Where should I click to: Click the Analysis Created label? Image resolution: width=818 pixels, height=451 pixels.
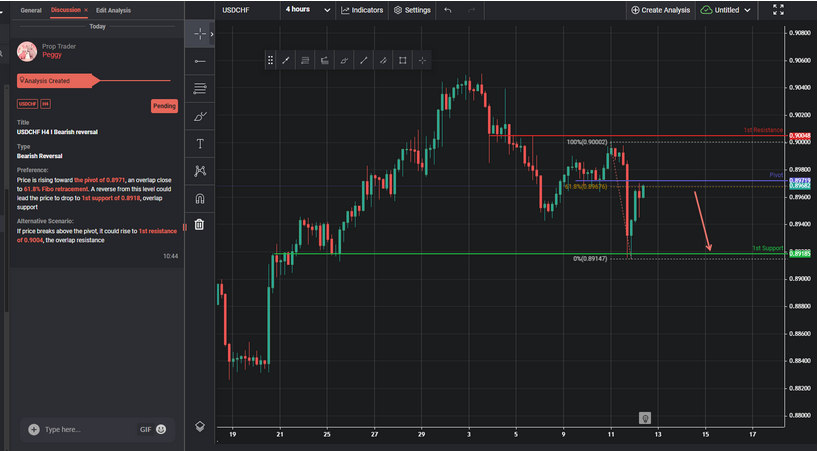(x=47, y=81)
